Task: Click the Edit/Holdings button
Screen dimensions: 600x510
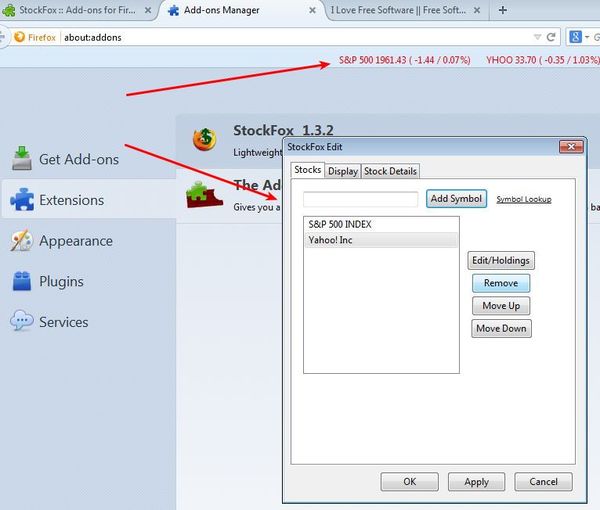Action: 501,260
